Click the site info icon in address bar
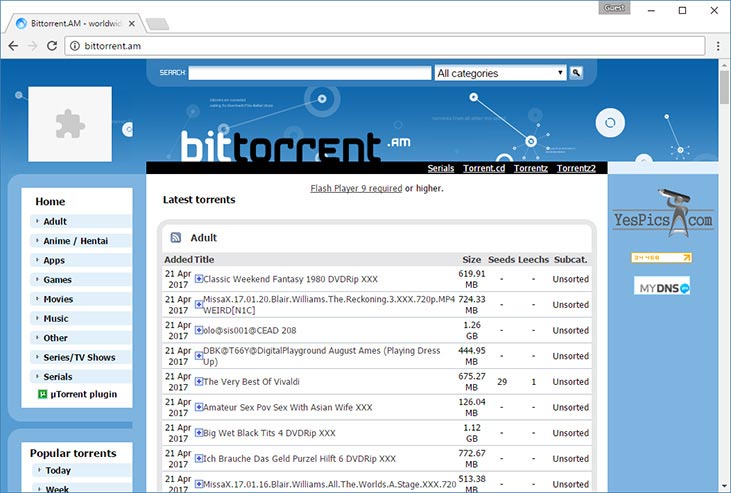The image size is (731, 493). tap(75, 46)
